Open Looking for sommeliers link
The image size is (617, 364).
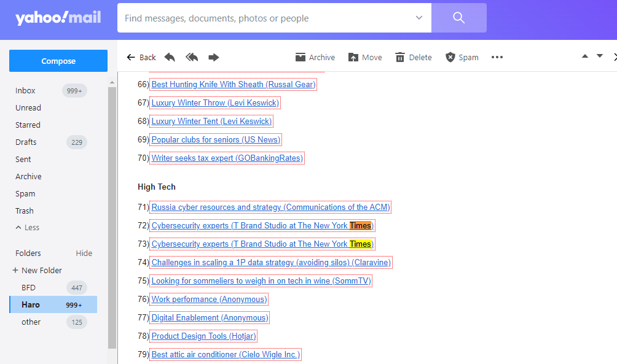coord(261,281)
